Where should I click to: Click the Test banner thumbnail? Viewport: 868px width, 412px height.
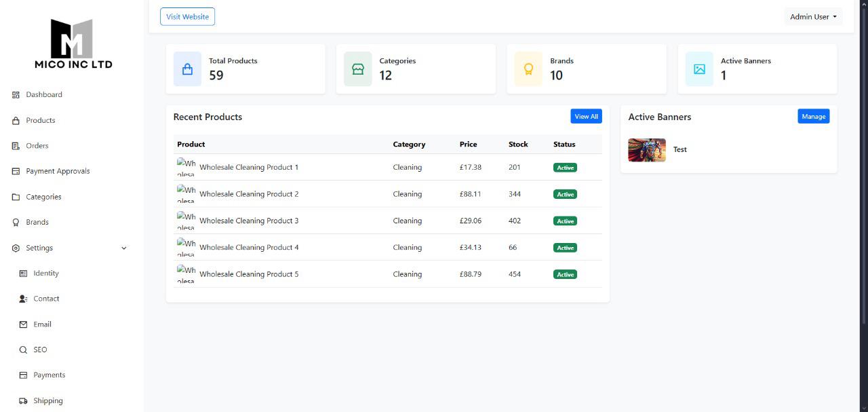(647, 150)
